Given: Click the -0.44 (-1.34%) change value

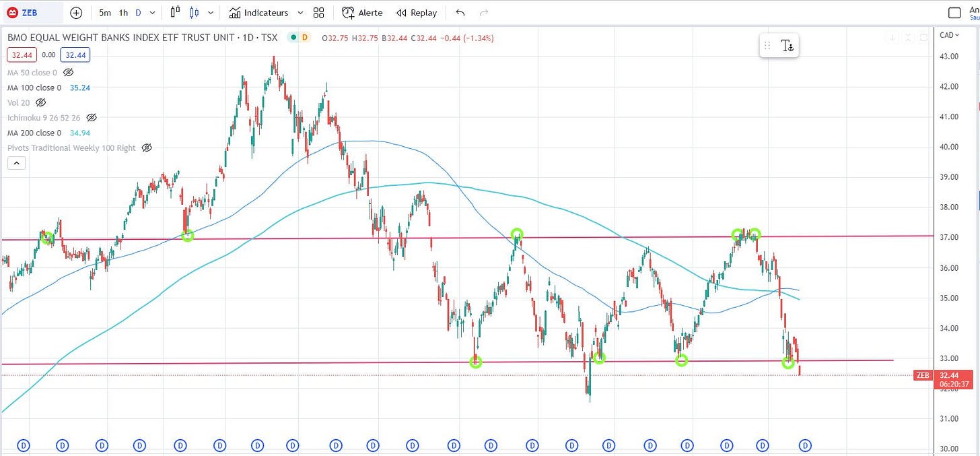Looking at the screenshot, I should tap(466, 38).
